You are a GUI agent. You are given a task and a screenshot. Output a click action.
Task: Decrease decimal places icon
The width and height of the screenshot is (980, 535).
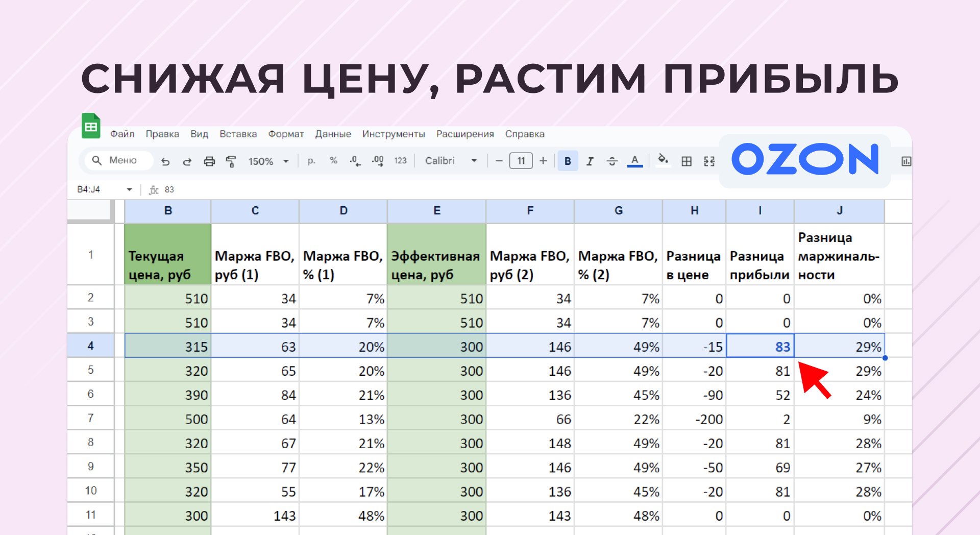coord(355,161)
